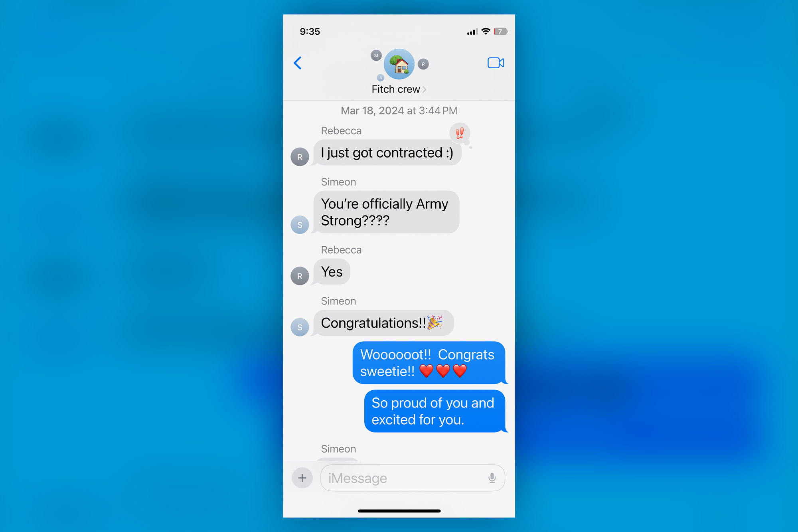Tap the congratulations party emoji message

point(379,322)
